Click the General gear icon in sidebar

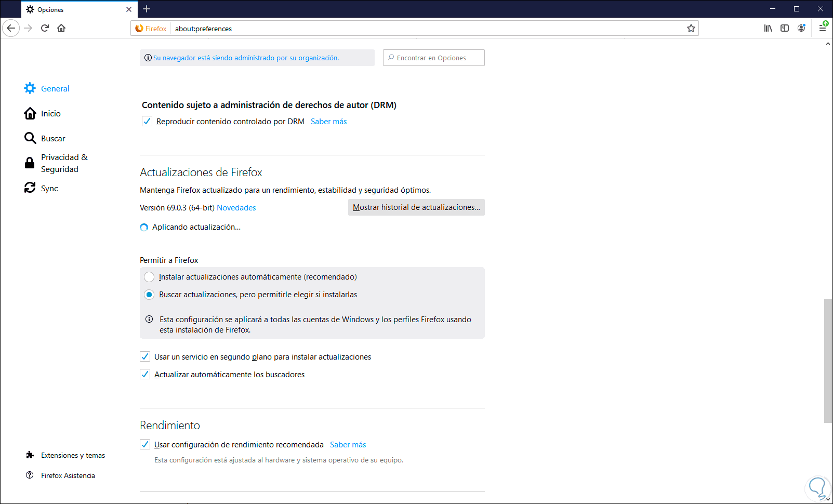coord(30,88)
